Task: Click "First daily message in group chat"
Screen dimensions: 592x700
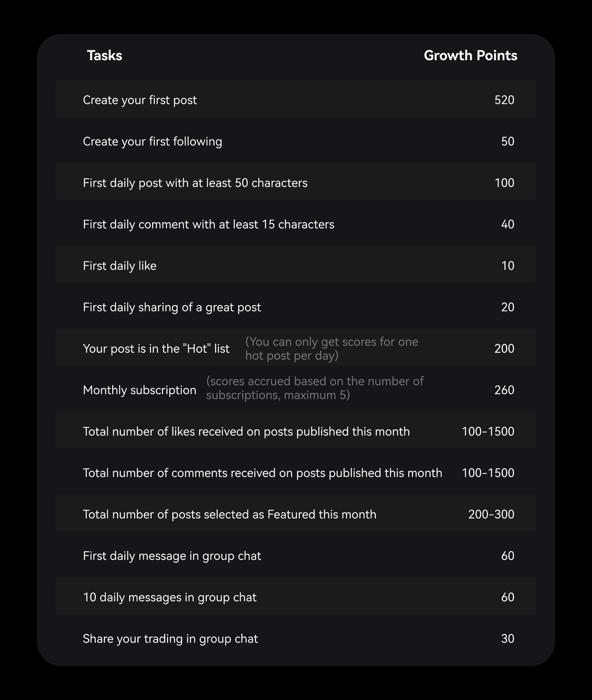Action: point(172,556)
